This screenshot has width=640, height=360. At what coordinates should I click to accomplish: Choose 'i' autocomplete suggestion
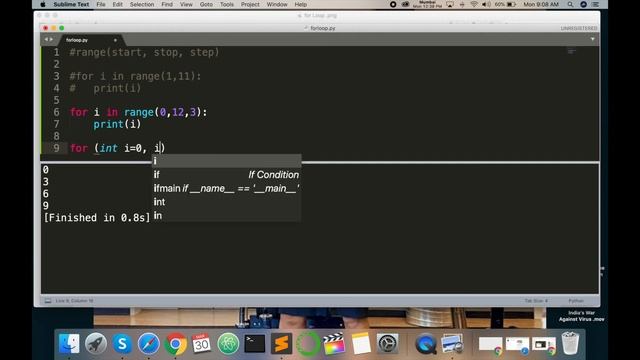point(227,161)
